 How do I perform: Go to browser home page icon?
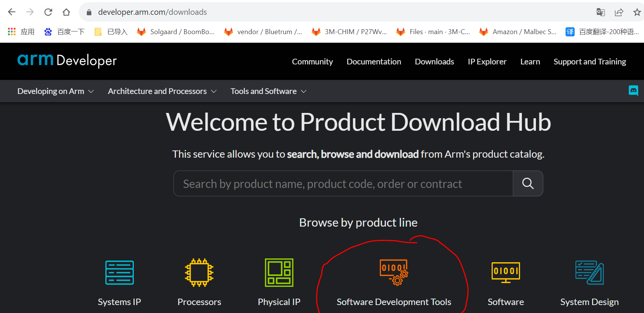[66, 12]
